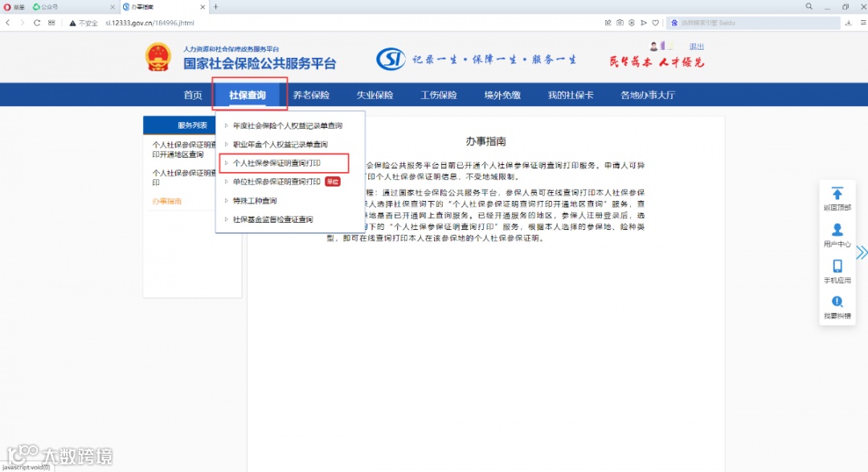Screen dimensions: 868x472
Task: Open the 社保查询 navigation menu
Action: [x=248, y=95]
